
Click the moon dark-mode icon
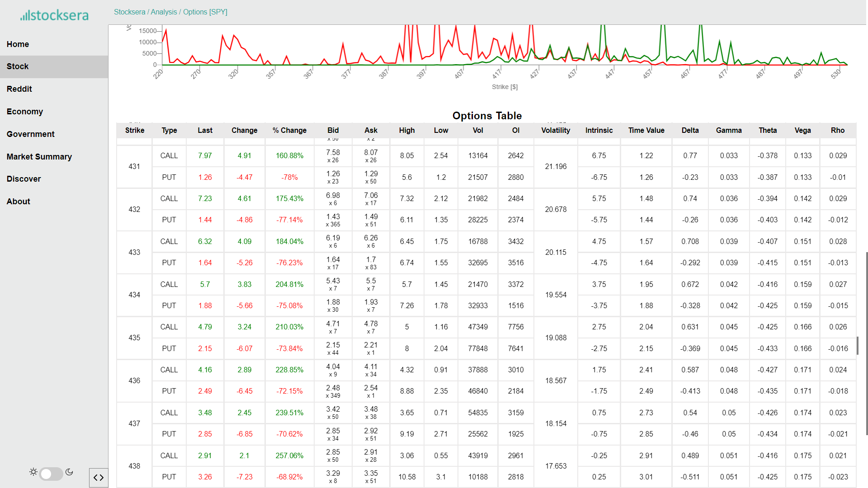click(69, 472)
